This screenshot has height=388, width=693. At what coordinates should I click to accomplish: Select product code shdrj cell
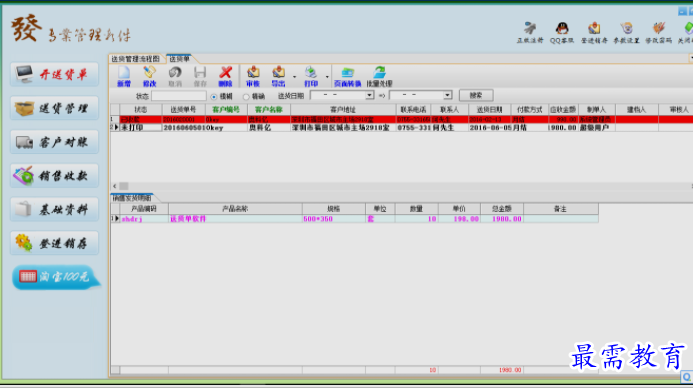click(144, 219)
